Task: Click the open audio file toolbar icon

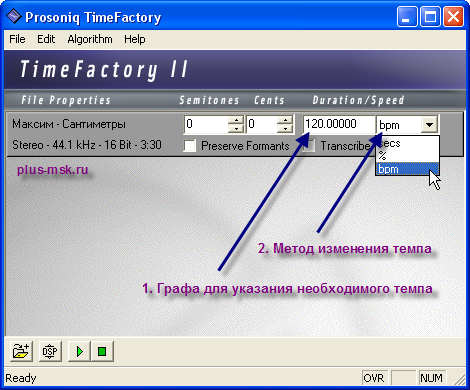Action: pos(21,351)
